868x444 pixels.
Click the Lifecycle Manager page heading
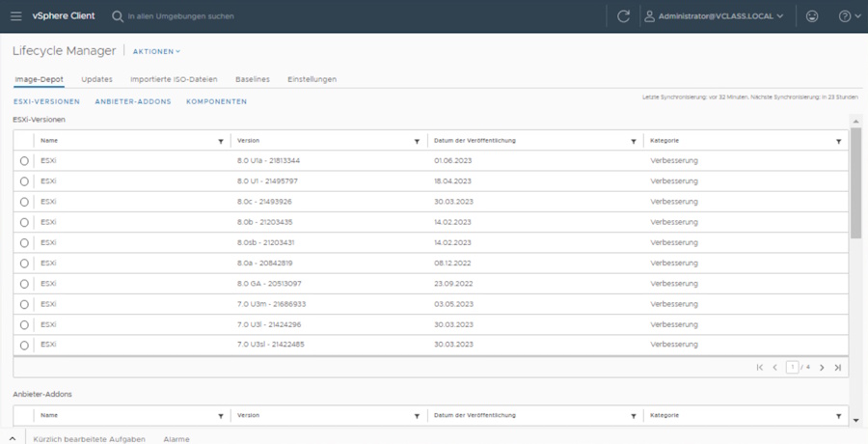pyautogui.click(x=65, y=51)
